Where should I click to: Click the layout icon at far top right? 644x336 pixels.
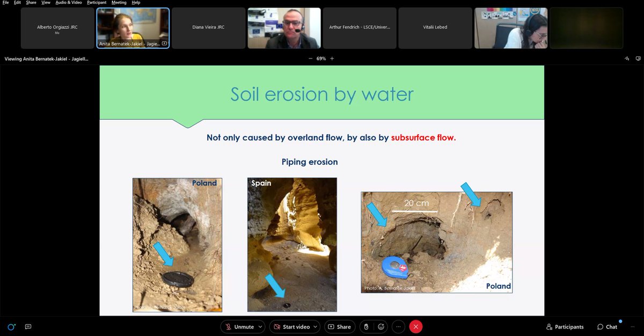pyautogui.click(x=638, y=59)
